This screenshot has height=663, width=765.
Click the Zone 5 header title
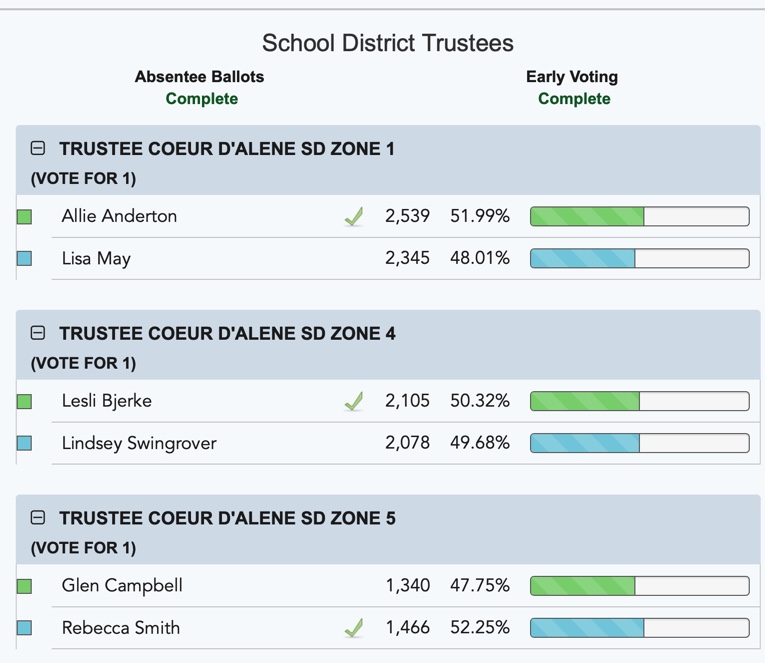pos(227,518)
